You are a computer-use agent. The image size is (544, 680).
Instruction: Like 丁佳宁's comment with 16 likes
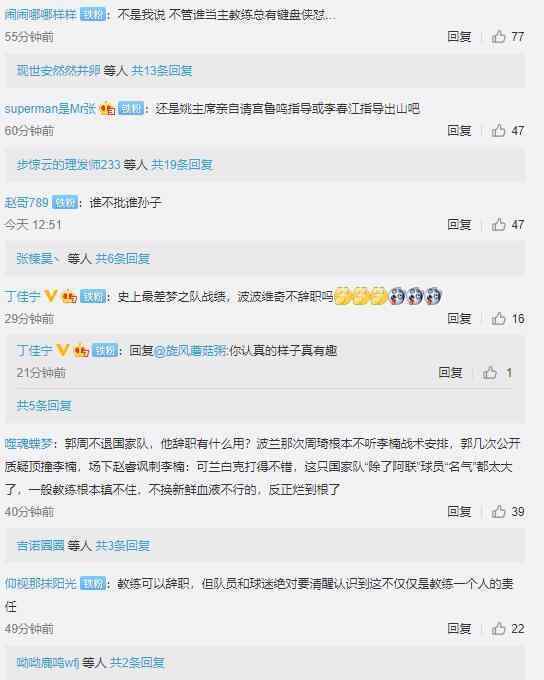click(x=498, y=318)
